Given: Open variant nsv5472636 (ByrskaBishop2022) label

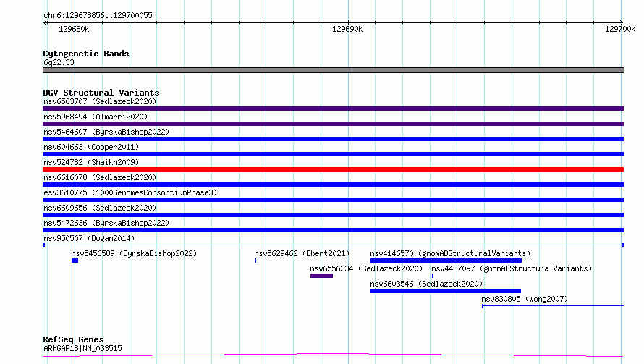Looking at the screenshot, I should [106, 223].
